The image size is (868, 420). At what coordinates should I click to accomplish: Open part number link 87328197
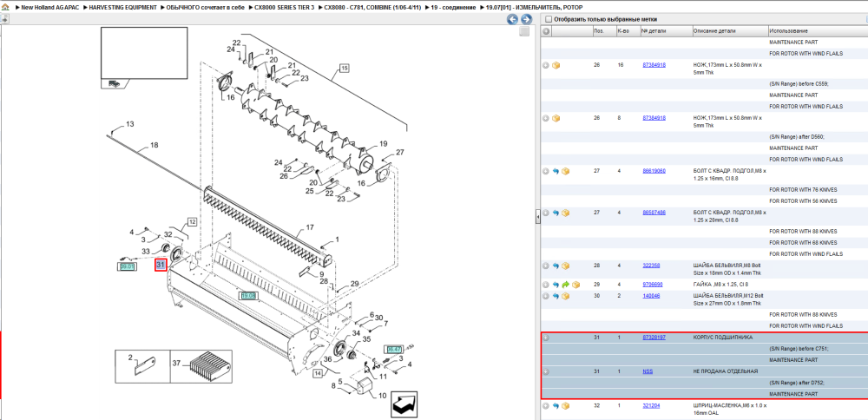[654, 338]
